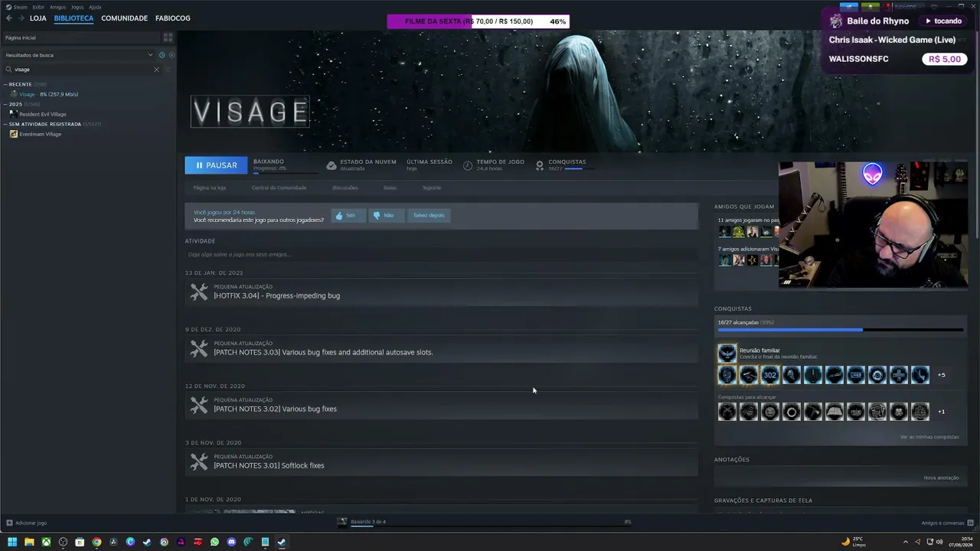
Task: Show the +1 more locked achievement
Action: pyautogui.click(x=941, y=412)
